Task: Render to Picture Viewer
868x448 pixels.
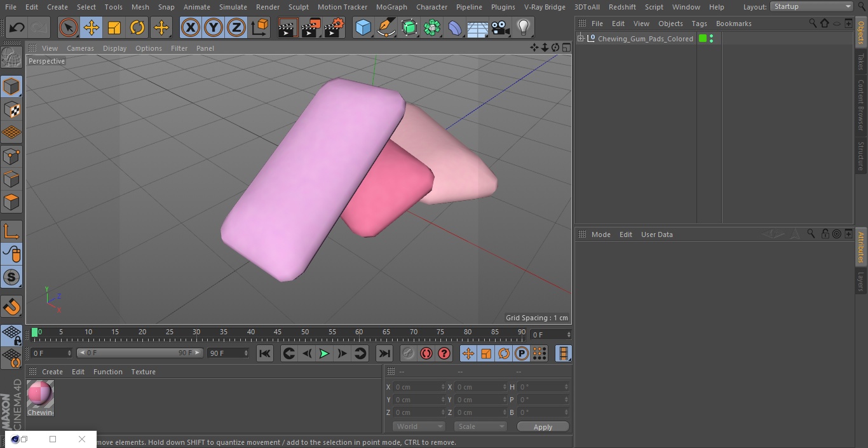Action: coord(311,27)
